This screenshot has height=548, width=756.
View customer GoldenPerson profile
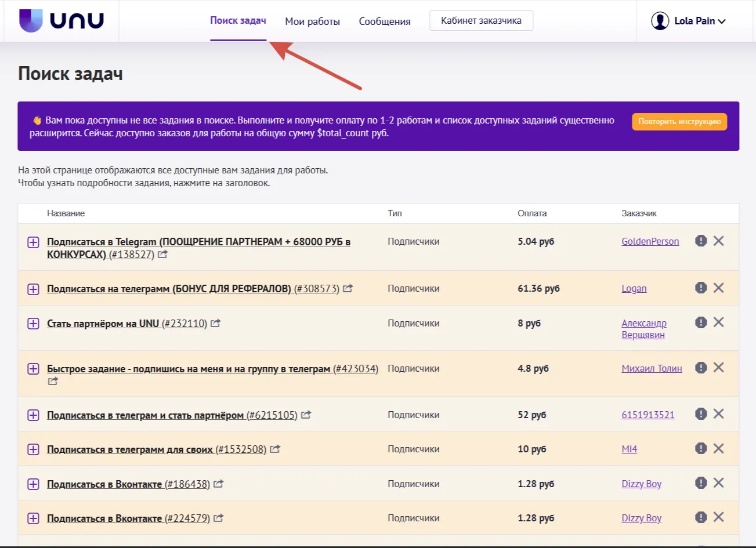650,241
